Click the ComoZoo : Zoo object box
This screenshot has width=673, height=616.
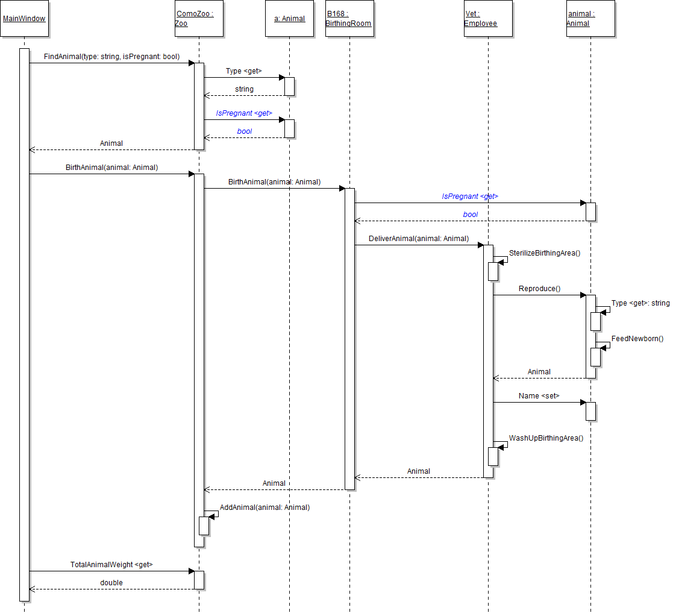(199, 19)
